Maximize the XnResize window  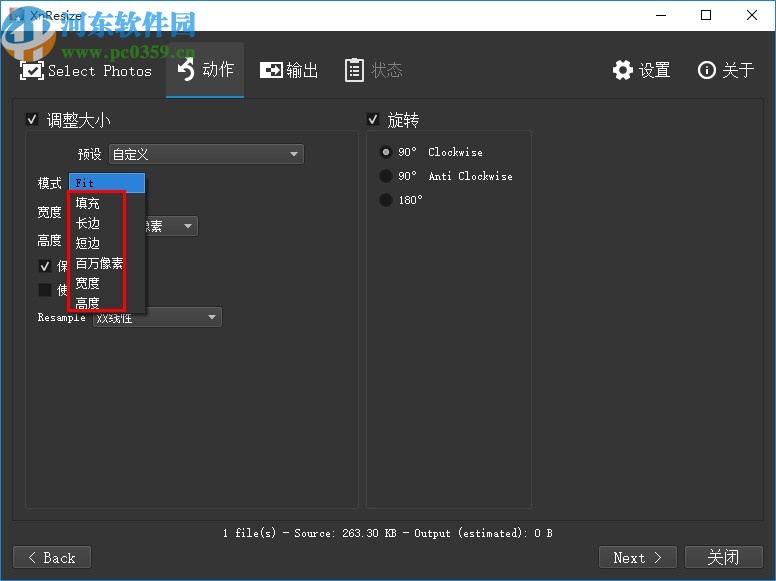[x=706, y=15]
